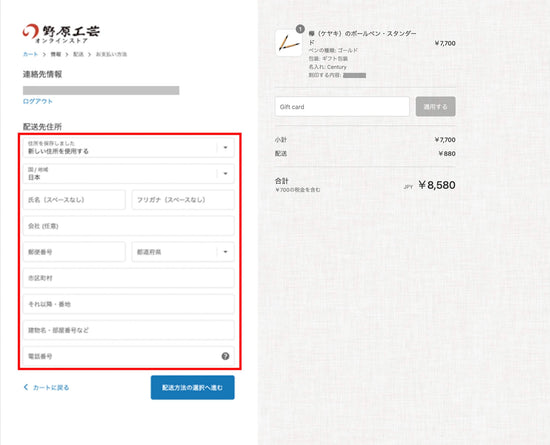550x445 pixels.
Task: Click the back chevron beside カートに戻る
Action: pyautogui.click(x=26, y=387)
